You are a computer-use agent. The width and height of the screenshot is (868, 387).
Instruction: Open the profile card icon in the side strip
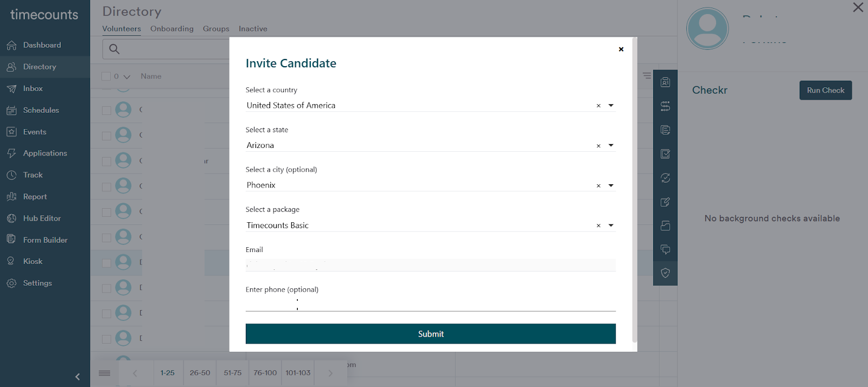[665, 82]
